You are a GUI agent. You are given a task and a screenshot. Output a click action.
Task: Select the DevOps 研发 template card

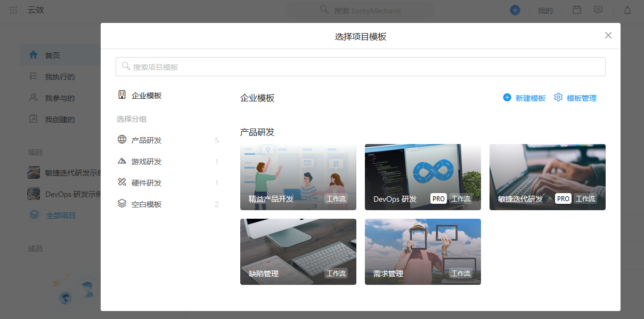[422, 177]
